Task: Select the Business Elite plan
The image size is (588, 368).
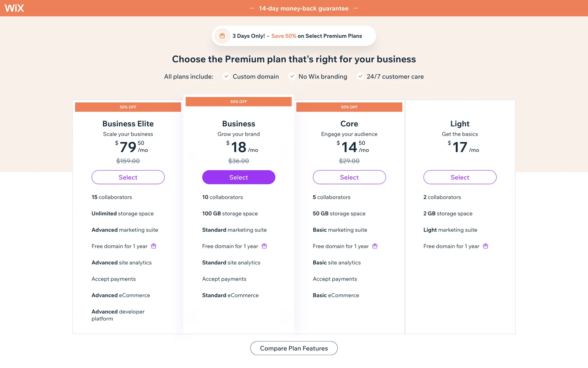Action: [x=128, y=177]
